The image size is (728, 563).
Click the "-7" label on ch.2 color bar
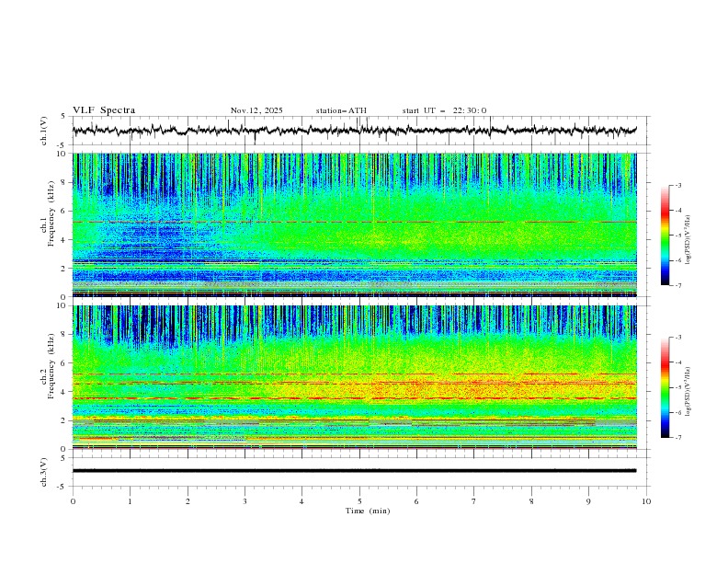point(678,438)
